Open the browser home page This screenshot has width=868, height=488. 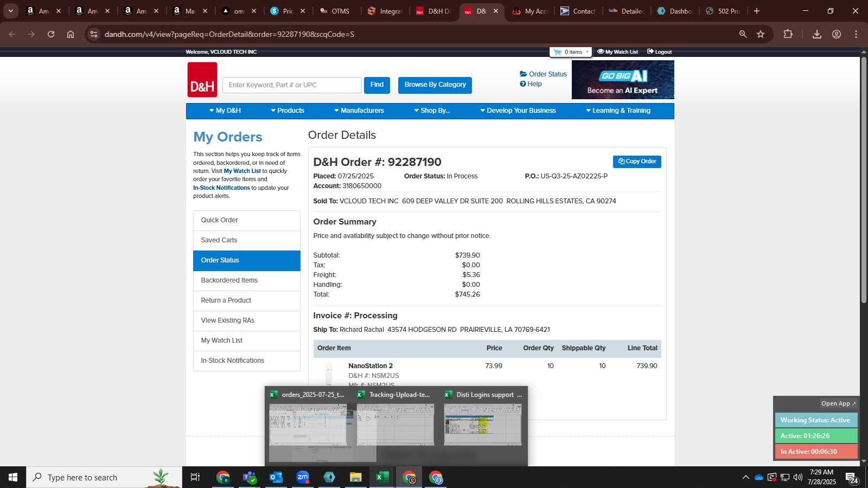[71, 34]
